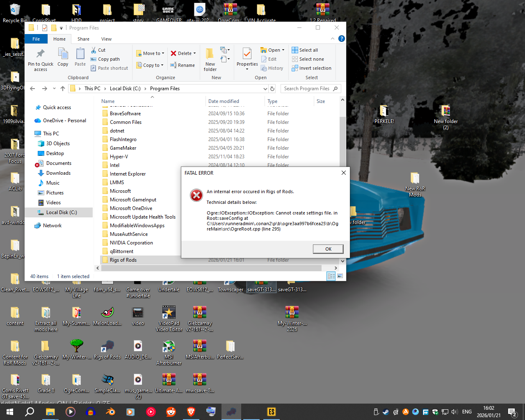Select all items in the folder
This screenshot has height=420, width=525.
[305, 50]
